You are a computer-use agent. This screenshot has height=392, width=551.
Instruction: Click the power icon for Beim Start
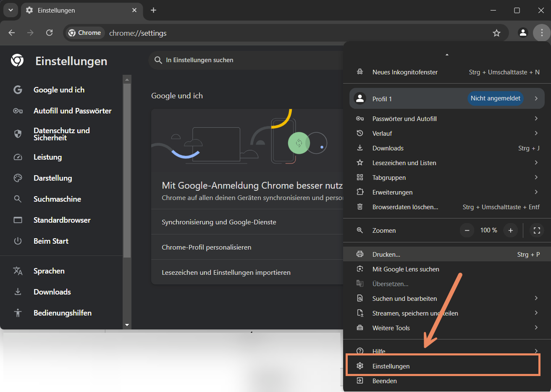point(18,241)
